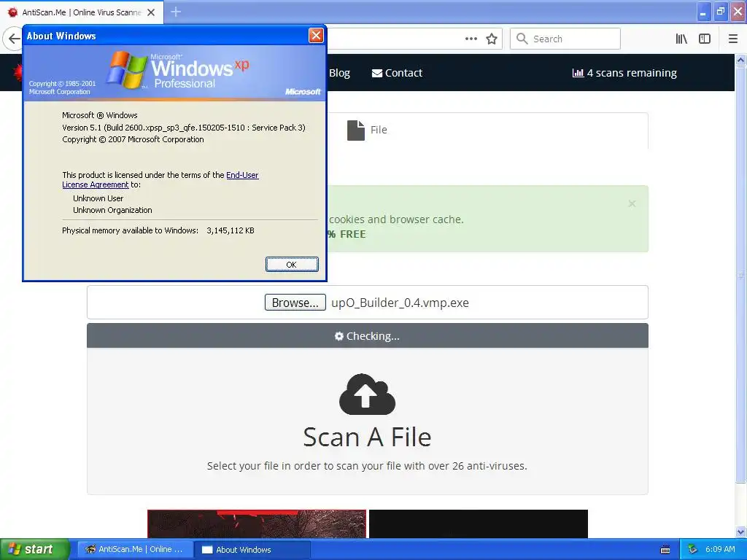
Task: Click the Scan A File heading
Action: tap(367, 437)
